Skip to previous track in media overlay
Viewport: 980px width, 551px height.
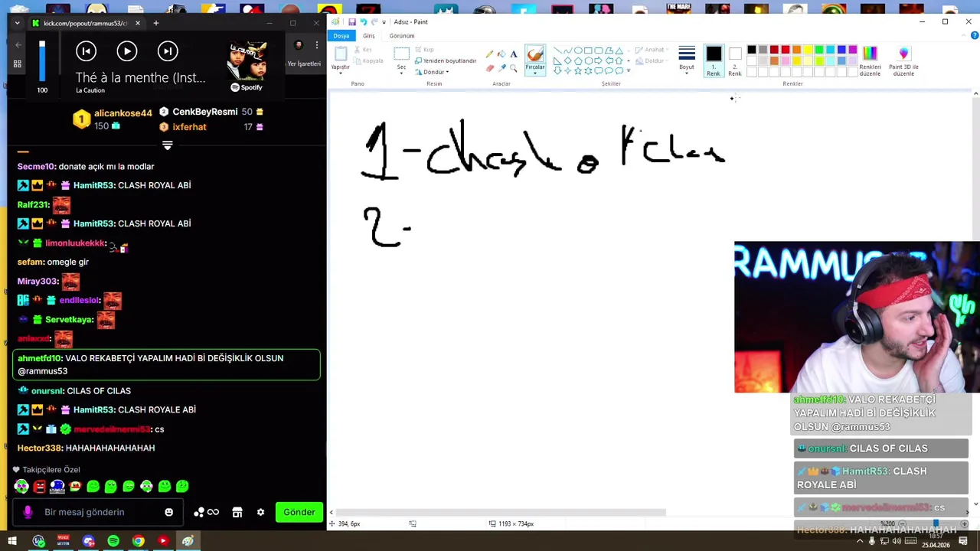87,51
